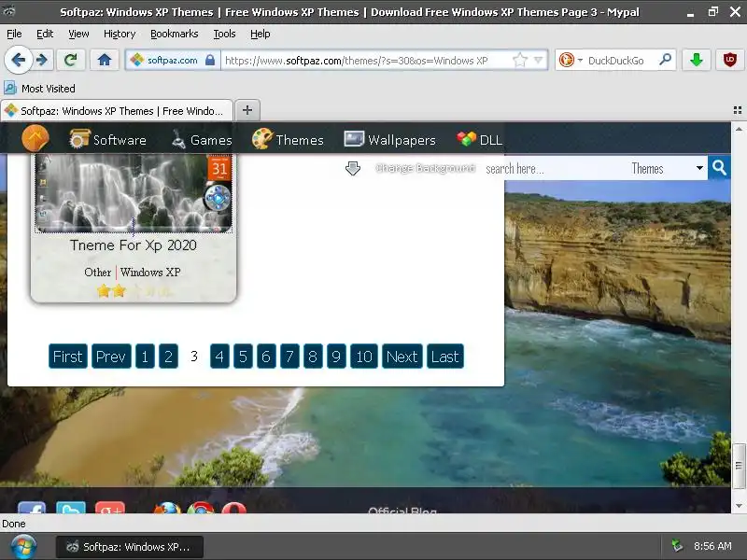Screen dimensions: 747x560
Task: Go to the First page
Action: [x=67, y=357]
